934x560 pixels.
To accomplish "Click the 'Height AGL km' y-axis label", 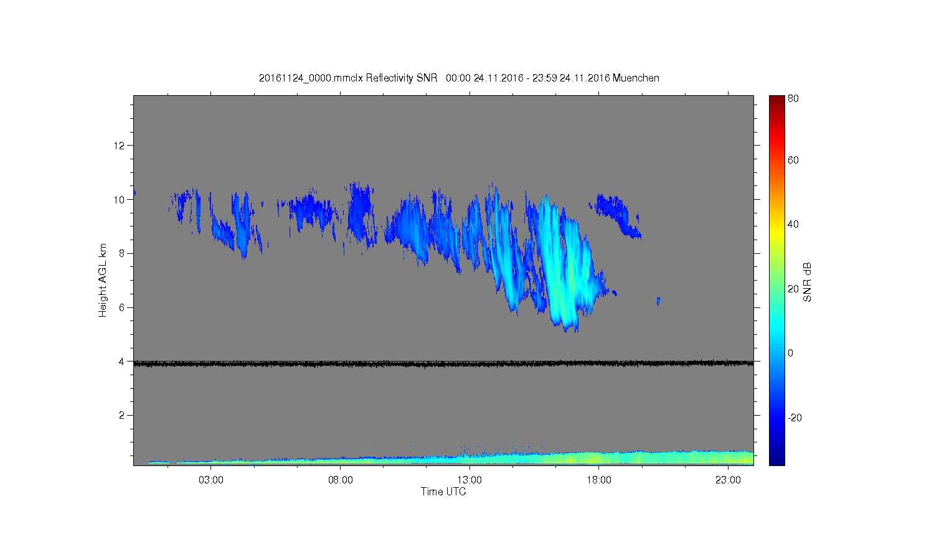I will point(103,280).
